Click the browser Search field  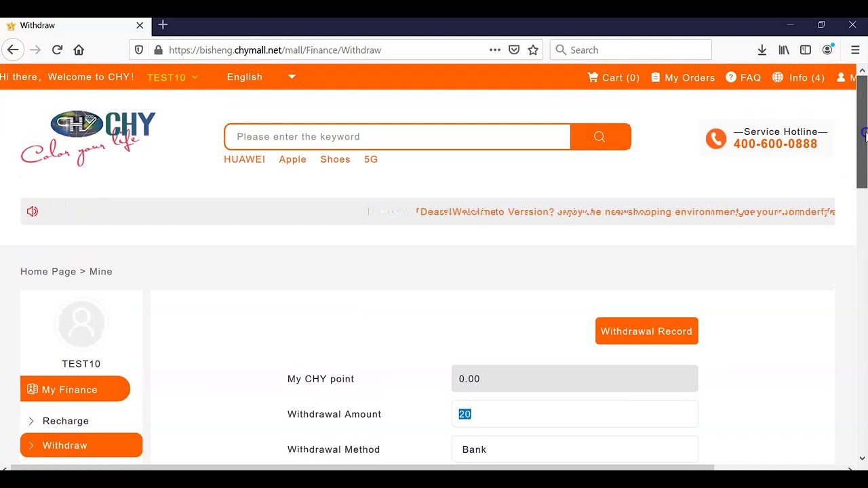631,49
